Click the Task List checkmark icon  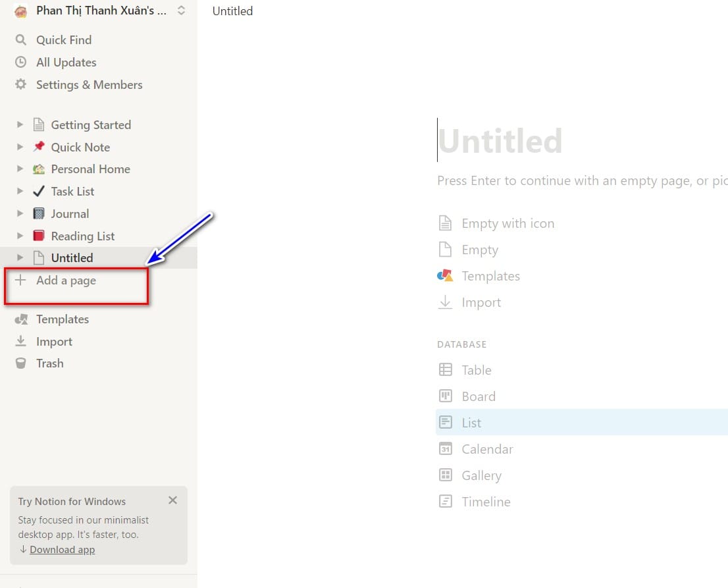point(39,191)
